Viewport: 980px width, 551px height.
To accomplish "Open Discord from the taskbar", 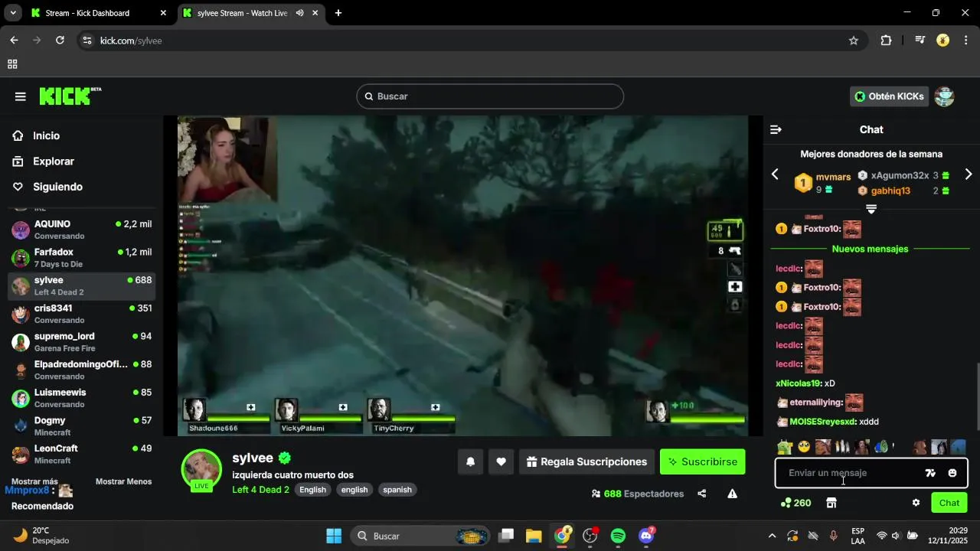I will tap(647, 536).
